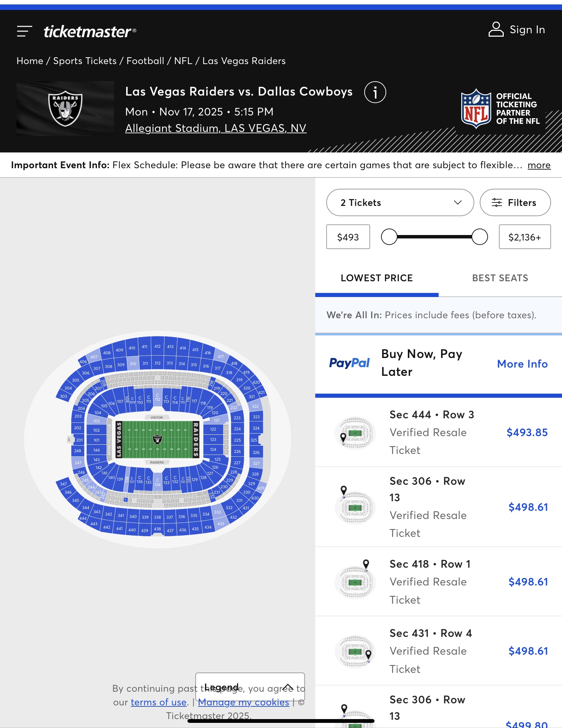The image size is (562, 728).
Task: Click the maximum price slider handle
Action: click(479, 237)
